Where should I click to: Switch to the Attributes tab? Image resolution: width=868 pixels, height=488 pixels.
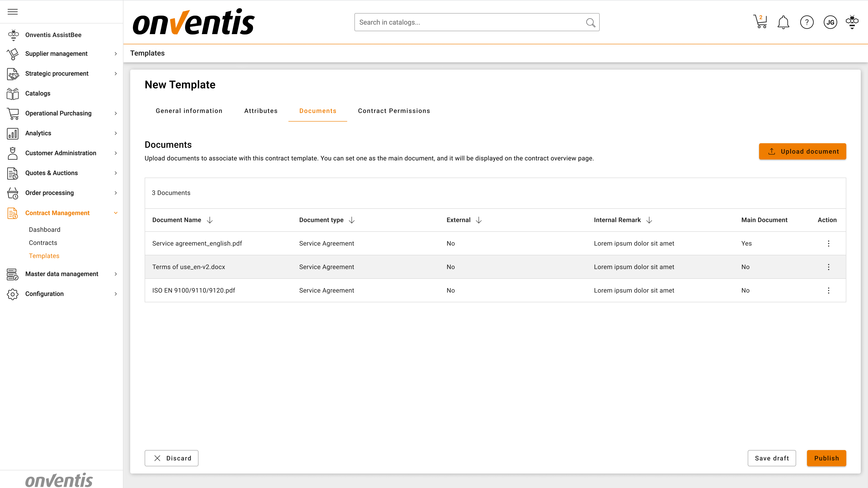pos(261,111)
